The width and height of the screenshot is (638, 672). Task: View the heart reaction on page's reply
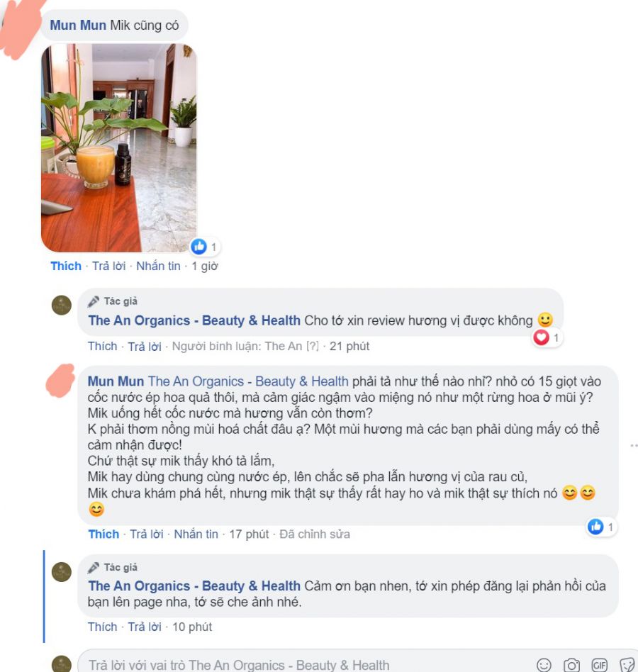(x=547, y=337)
